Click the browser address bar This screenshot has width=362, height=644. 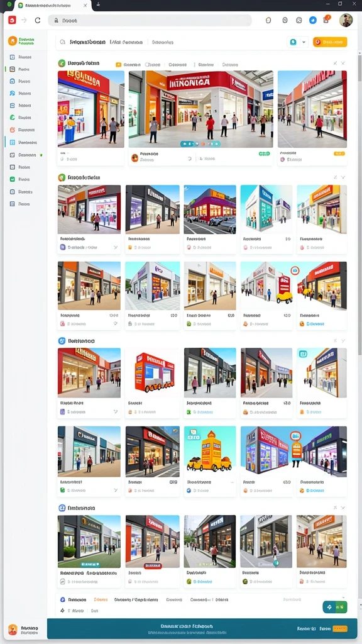pyautogui.click(x=150, y=20)
